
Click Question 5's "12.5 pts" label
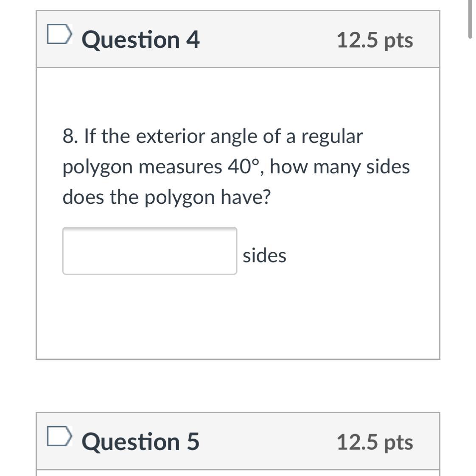(x=375, y=442)
